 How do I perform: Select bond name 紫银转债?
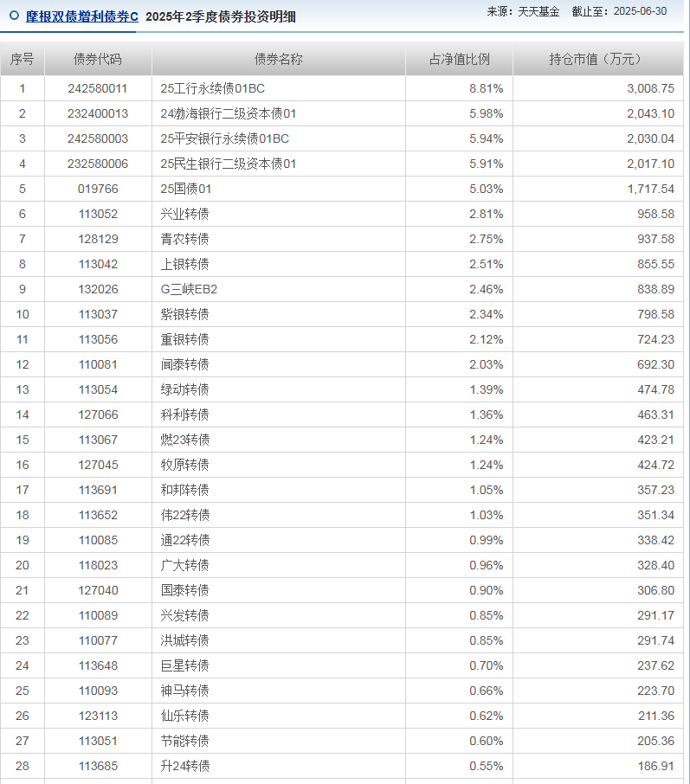[x=184, y=314]
